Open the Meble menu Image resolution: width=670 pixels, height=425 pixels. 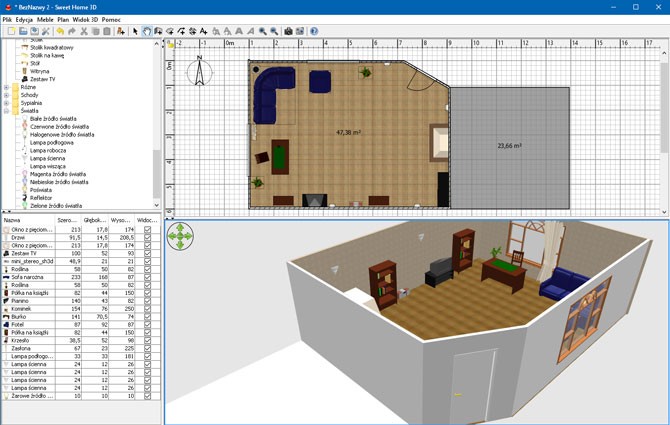pos(45,19)
